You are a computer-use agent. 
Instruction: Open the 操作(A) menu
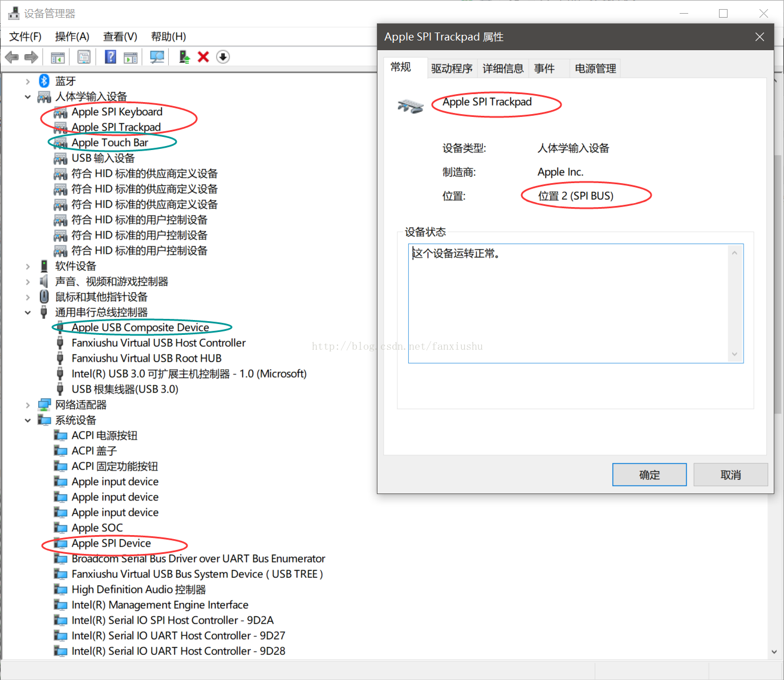(72, 37)
